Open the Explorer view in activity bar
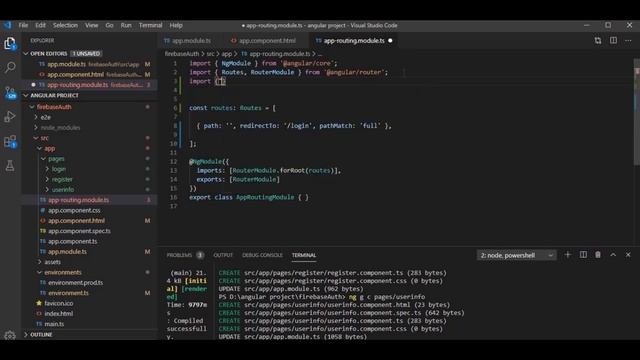Image resolution: width=640 pixels, height=360 pixels. coord(10,43)
